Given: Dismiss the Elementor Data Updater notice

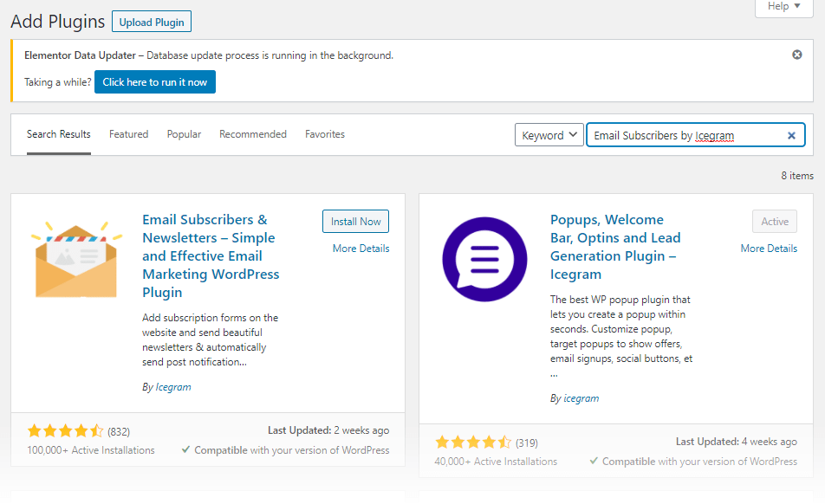Looking at the screenshot, I should click(797, 55).
